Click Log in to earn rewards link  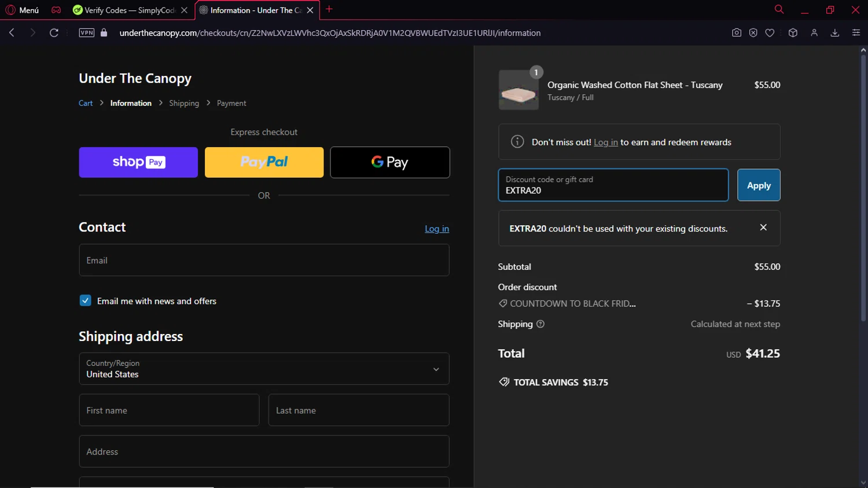pyautogui.click(x=606, y=142)
